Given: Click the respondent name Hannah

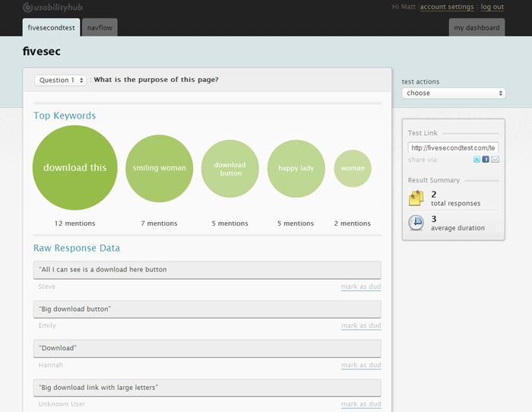Looking at the screenshot, I should pyautogui.click(x=51, y=365).
